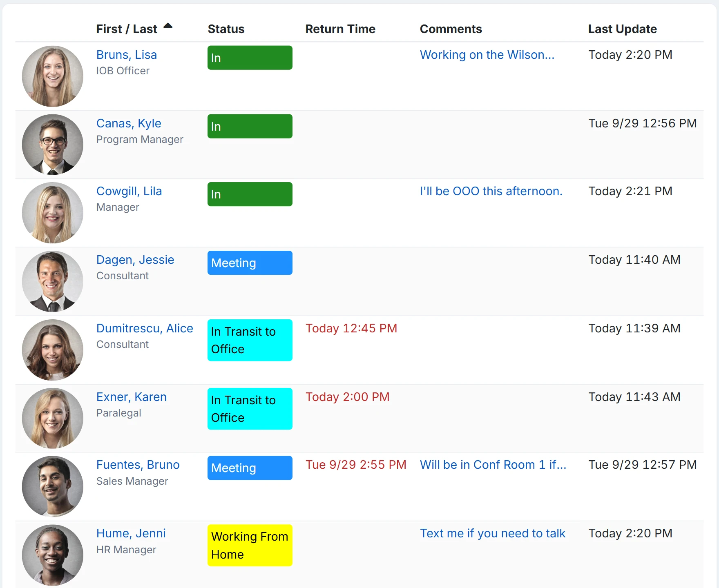Image resolution: width=719 pixels, height=588 pixels.
Task: Open 'Will be in Conf Room 1 if...' comment
Action: click(x=493, y=465)
